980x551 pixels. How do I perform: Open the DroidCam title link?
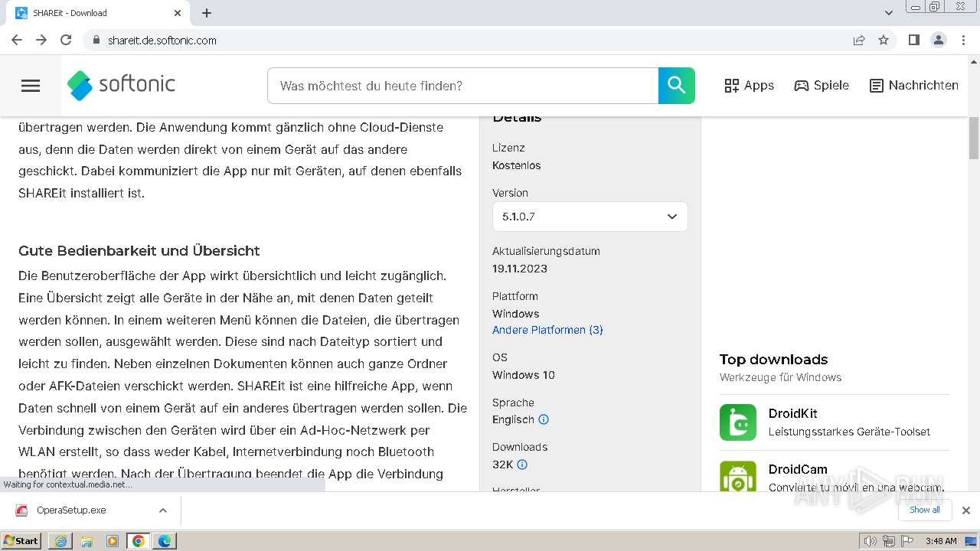(x=798, y=469)
